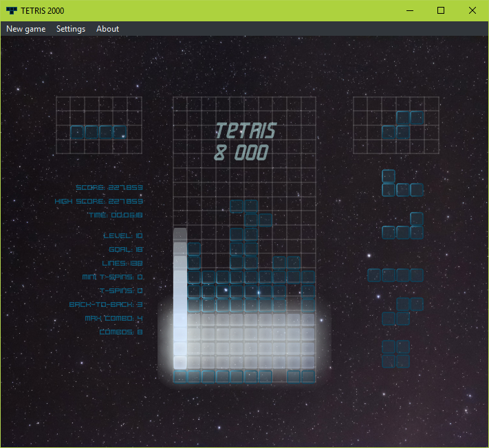489x448 pixels.
Task: Click the 'LEVEL: 10' readout
Action: coord(123,235)
